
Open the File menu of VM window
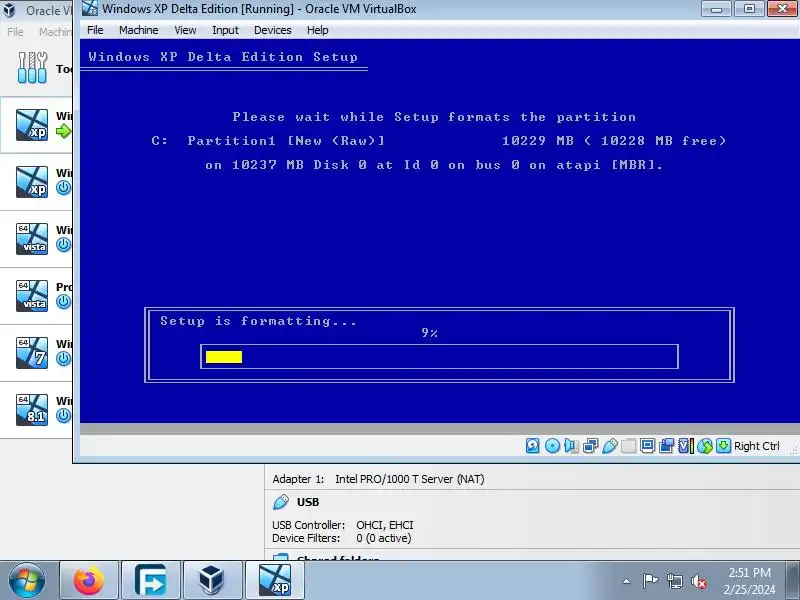coord(95,30)
